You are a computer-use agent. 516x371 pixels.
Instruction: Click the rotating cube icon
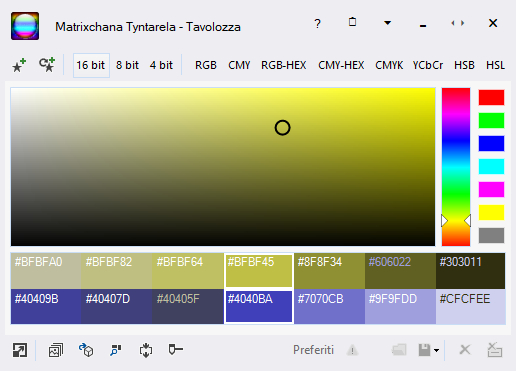click(86, 350)
